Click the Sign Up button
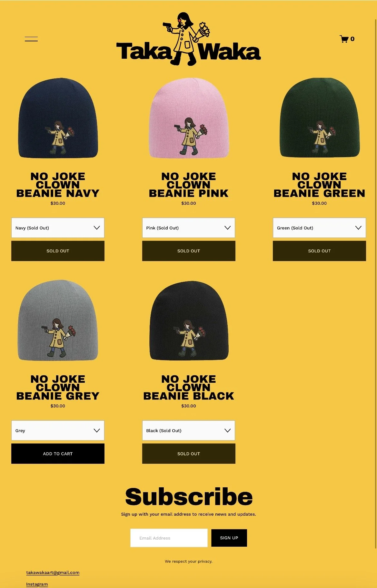377x588 pixels. click(229, 538)
